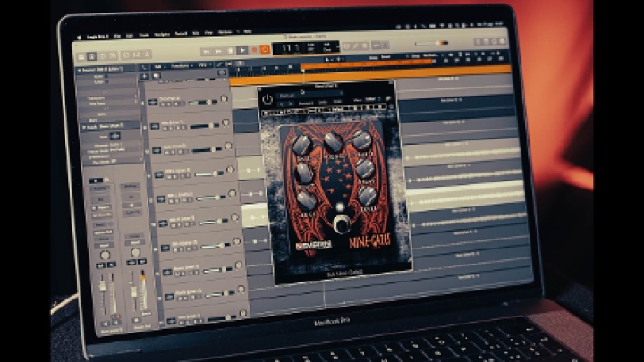Viewport: 644px width, 362px height.
Task: Open the Record menu
Action: tap(181, 34)
